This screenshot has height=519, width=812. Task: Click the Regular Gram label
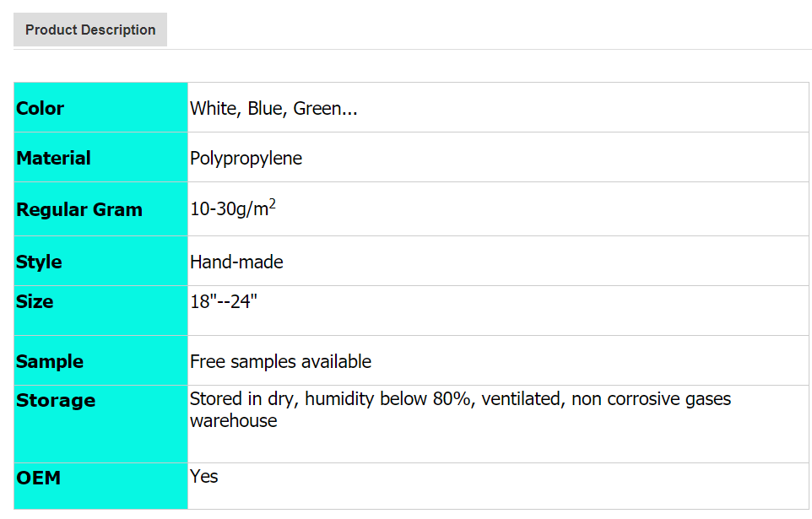coord(79,209)
